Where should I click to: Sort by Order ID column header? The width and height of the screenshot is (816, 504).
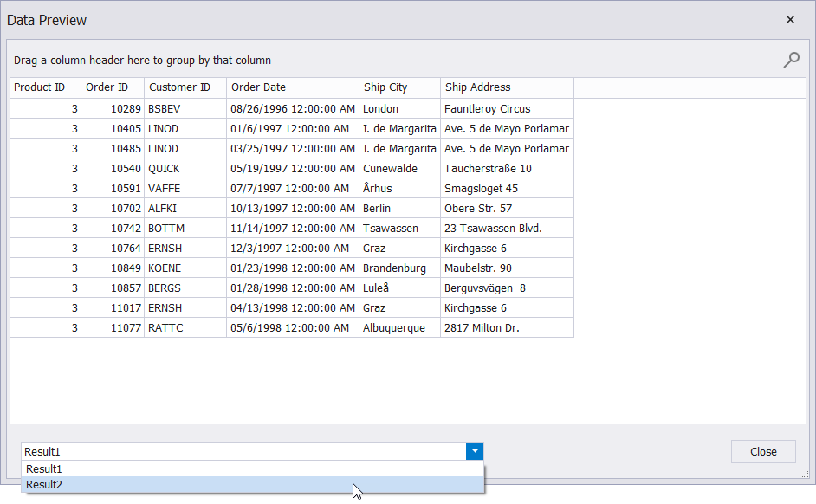[112, 87]
